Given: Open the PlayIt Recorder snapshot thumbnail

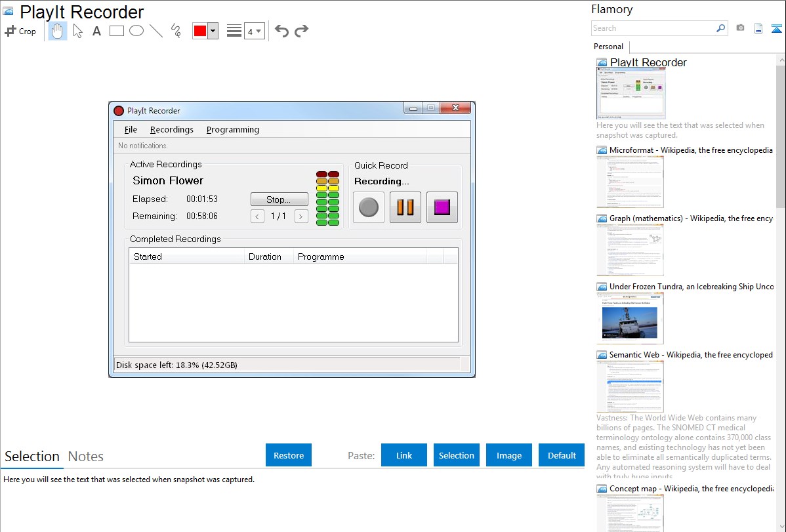Looking at the screenshot, I should click(631, 93).
